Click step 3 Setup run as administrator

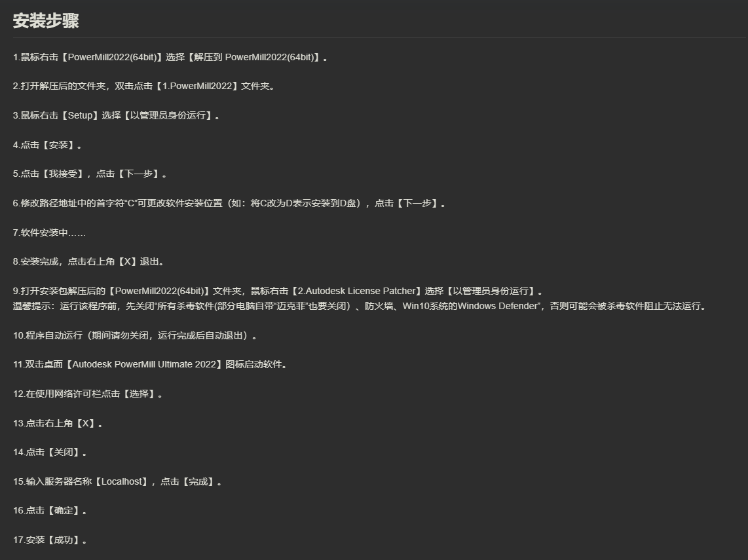116,115
